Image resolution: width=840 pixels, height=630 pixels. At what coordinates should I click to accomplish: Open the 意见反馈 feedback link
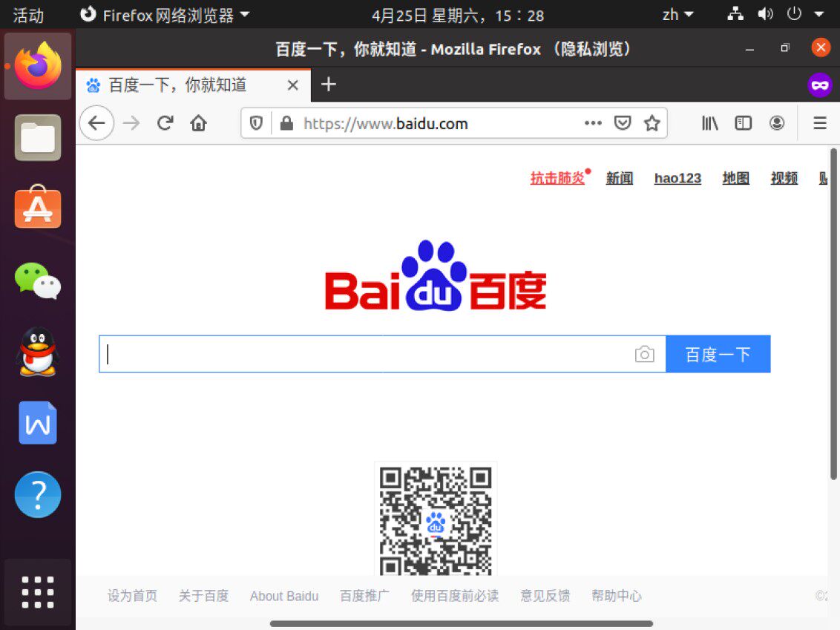point(545,596)
